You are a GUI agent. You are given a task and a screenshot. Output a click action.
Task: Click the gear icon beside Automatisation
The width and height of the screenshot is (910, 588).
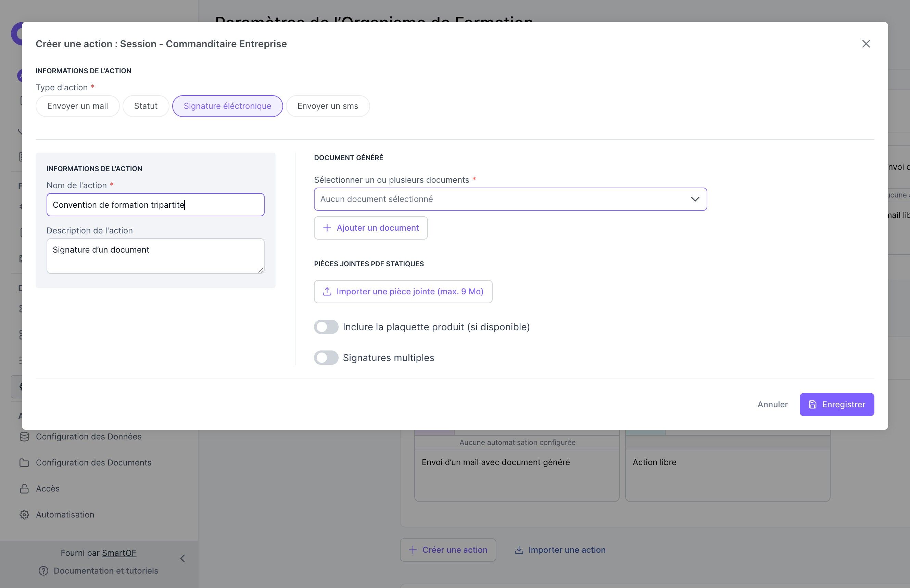pos(24,514)
